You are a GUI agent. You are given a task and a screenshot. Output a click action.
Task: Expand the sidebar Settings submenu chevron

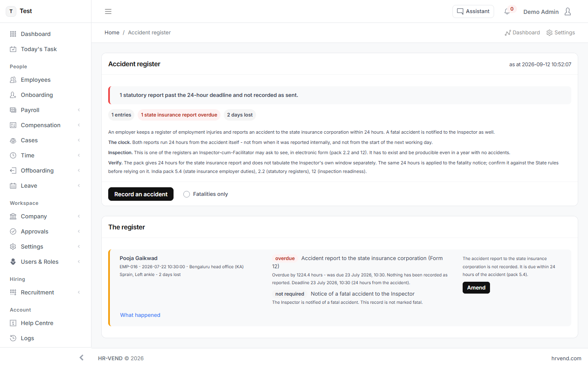pyautogui.click(x=79, y=247)
